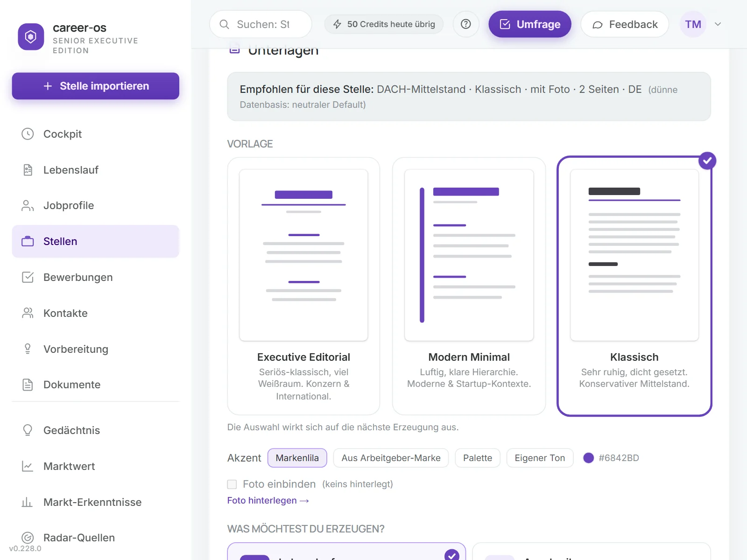Choose the Modern Minimal template card
The width and height of the screenshot is (747, 560).
469,286
